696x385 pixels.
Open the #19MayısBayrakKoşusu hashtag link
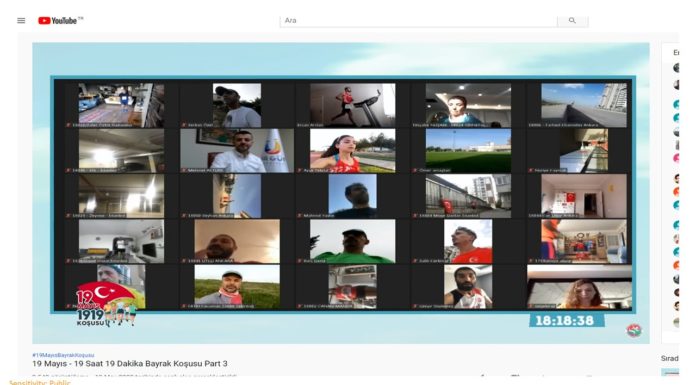(63, 355)
